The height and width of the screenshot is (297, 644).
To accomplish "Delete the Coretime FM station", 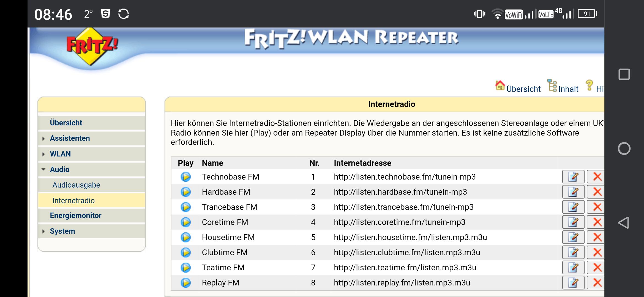I will [x=596, y=222].
